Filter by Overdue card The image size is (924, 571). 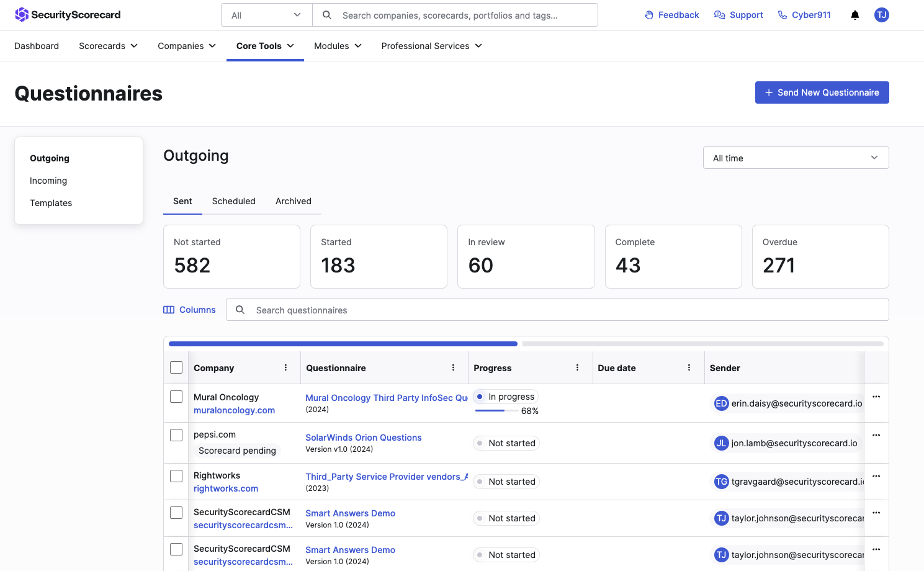[820, 256]
